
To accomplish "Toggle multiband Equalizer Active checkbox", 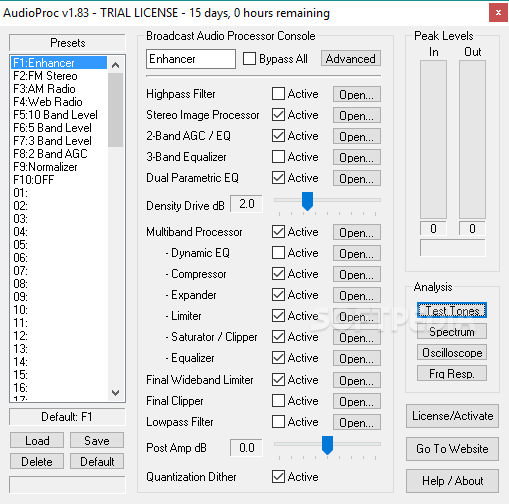I will pyautogui.click(x=278, y=358).
